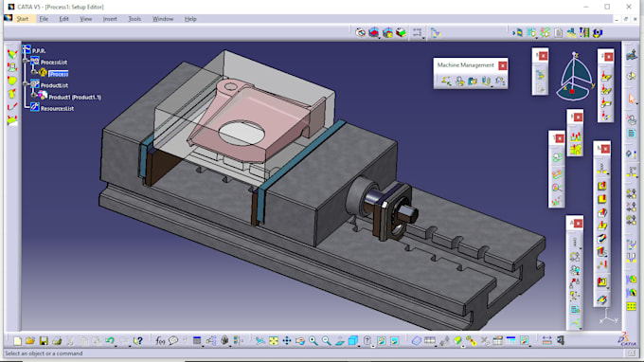
Task: Click yellow heart-shaped icon in left toolbar
Action: (x=12, y=81)
